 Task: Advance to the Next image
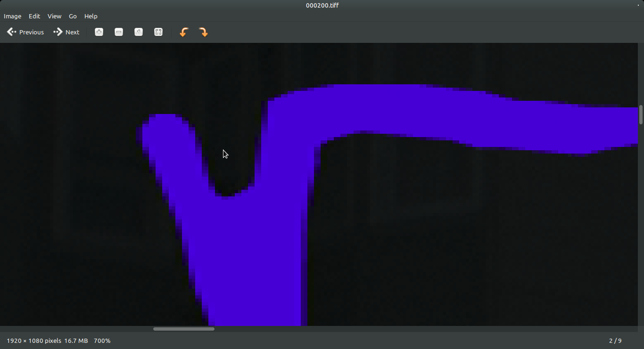[66, 32]
